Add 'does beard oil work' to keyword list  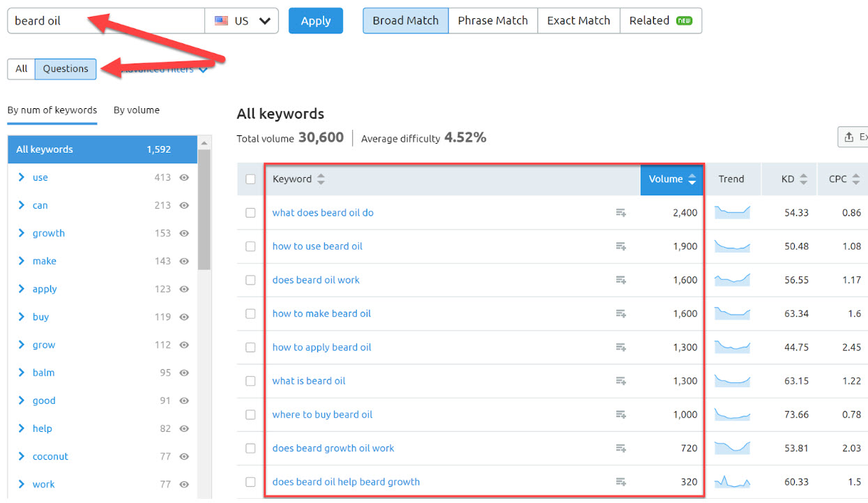[620, 280]
